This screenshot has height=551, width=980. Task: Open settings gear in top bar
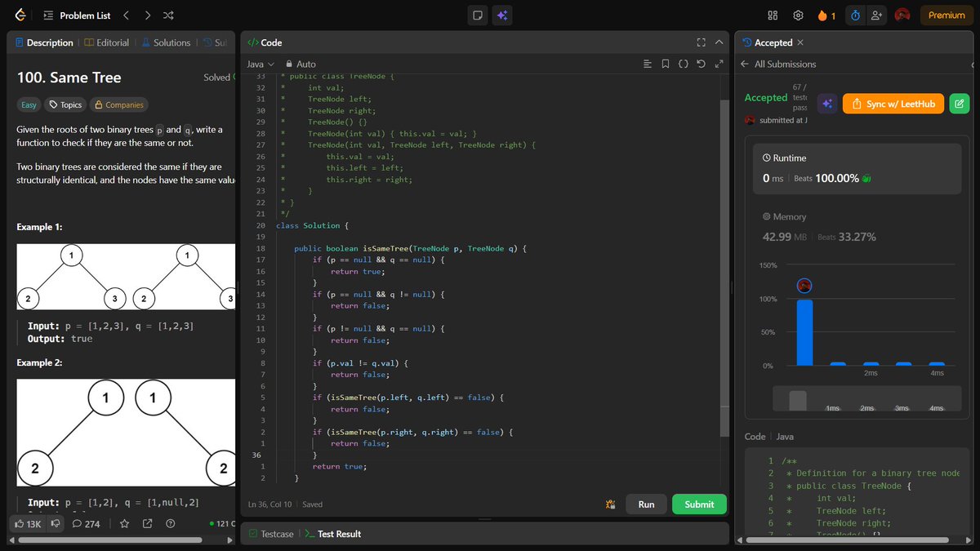click(798, 15)
